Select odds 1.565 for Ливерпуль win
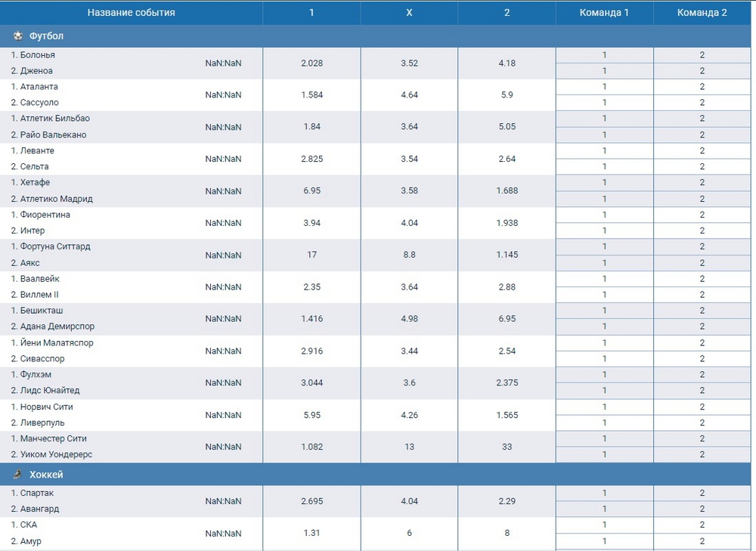This screenshot has height=551, width=756. 507,414
